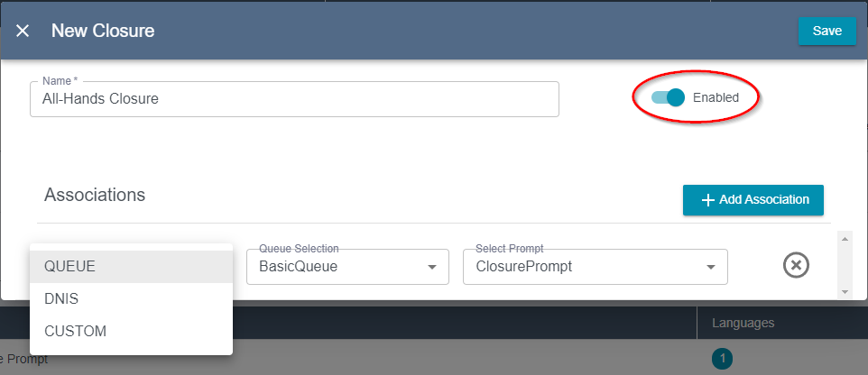Screen dimensions: 868x375
Task: Click the associations scrollbar up arrow
Action: [845, 239]
